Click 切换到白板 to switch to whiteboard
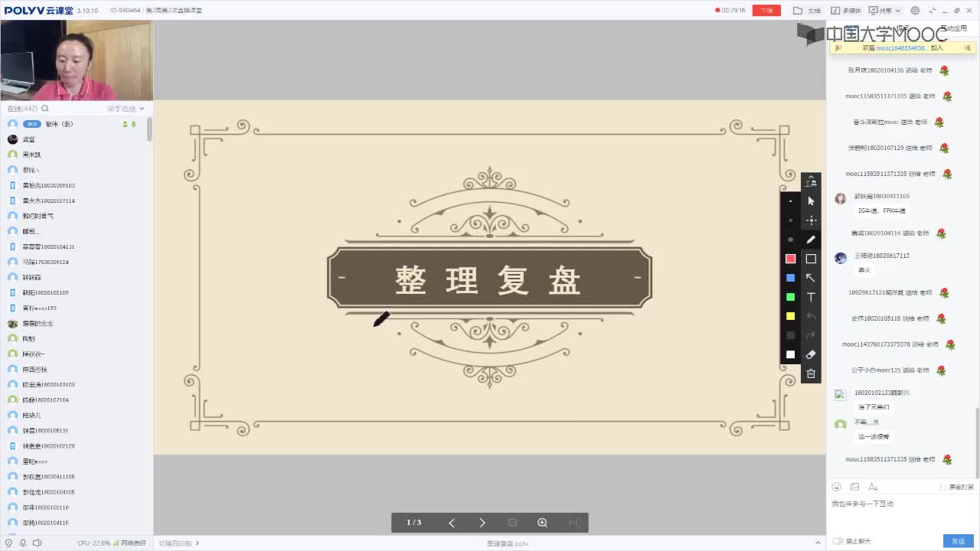Screen dimensions: 980x551 tap(179, 543)
